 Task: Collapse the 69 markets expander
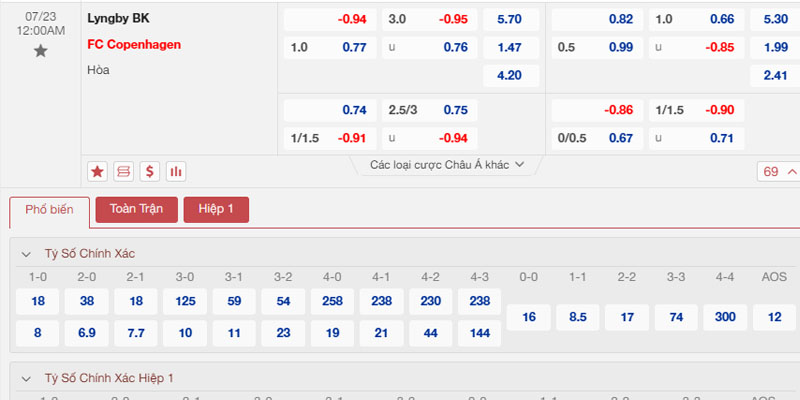[779, 171]
